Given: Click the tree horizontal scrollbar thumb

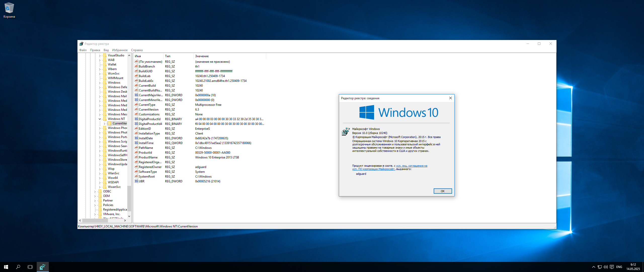Looking at the screenshot, I should pos(95,220).
